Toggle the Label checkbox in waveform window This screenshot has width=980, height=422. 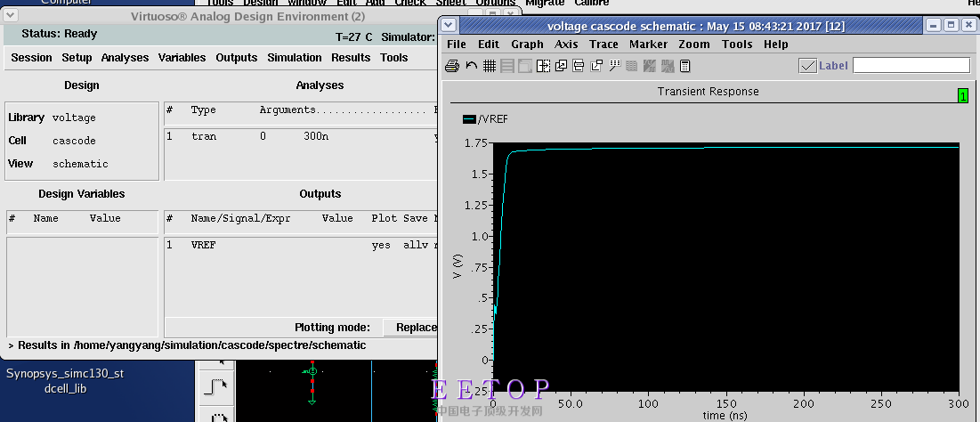(808, 66)
